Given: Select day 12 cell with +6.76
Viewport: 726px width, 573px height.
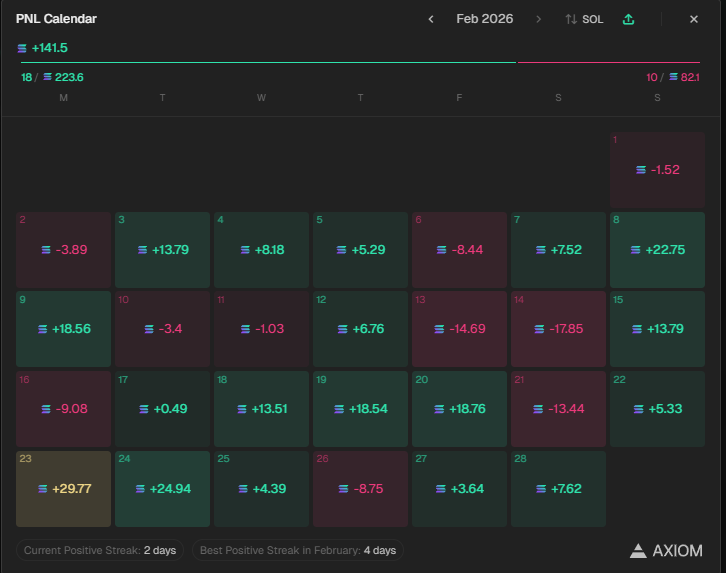Looking at the screenshot, I should [x=360, y=329].
